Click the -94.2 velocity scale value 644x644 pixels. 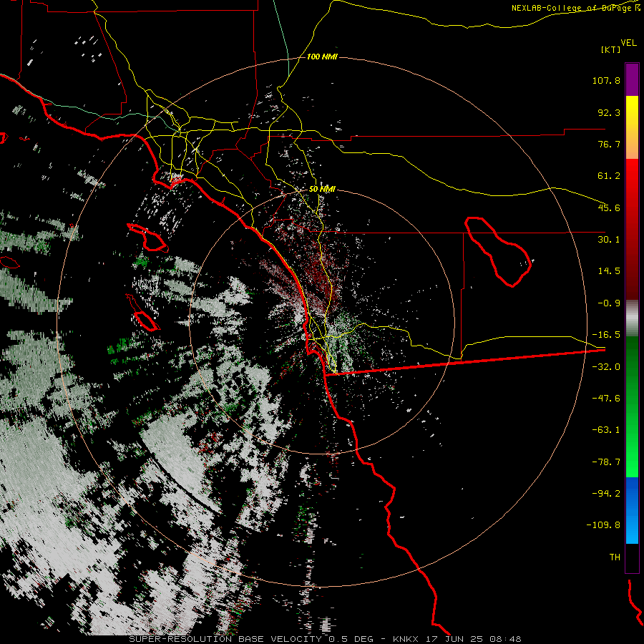(606, 493)
